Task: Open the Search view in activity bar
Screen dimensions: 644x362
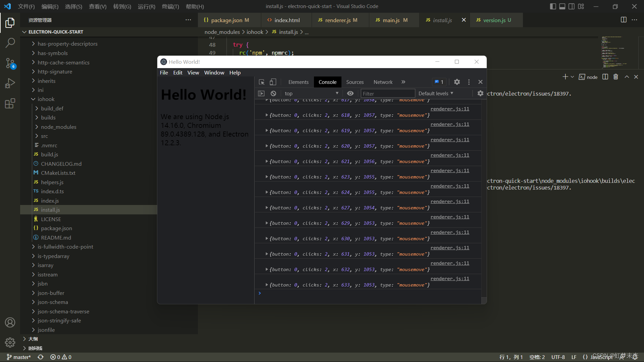Action: 10,43
